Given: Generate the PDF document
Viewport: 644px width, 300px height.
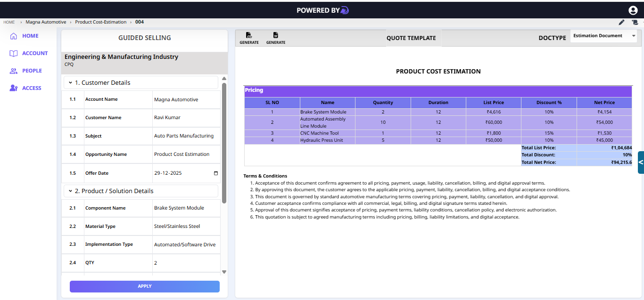Looking at the screenshot, I should [249, 38].
